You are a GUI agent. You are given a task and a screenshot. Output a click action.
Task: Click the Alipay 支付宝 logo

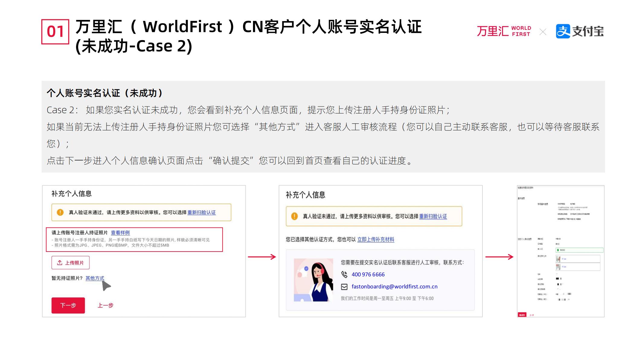tap(580, 31)
